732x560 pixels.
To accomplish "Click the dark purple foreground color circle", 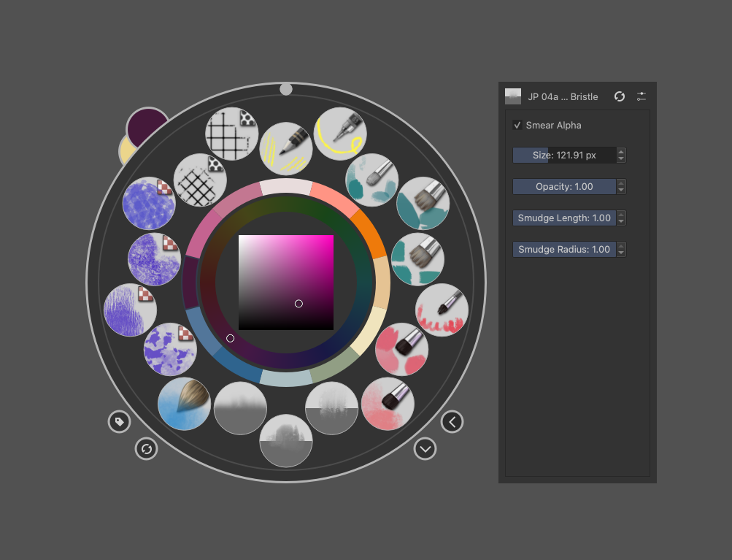I will pyautogui.click(x=146, y=126).
